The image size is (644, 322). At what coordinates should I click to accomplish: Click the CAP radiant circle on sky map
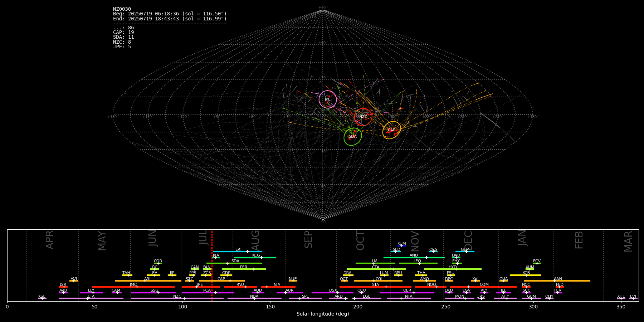(392, 130)
